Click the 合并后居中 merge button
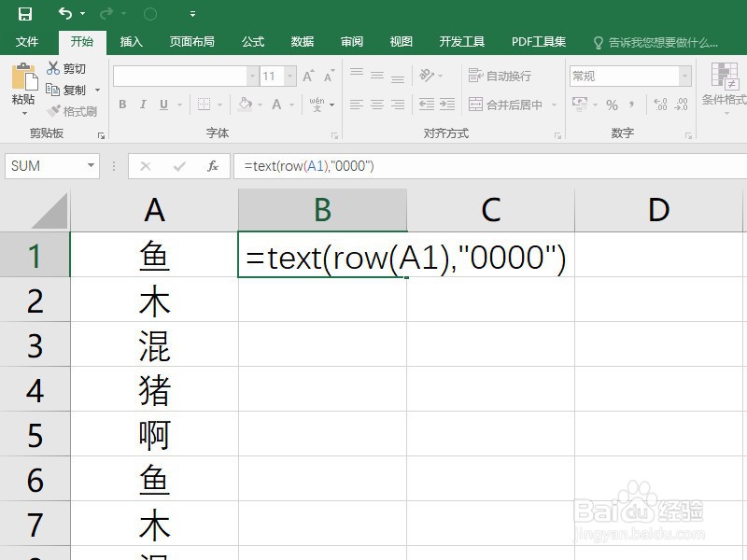 pos(505,105)
